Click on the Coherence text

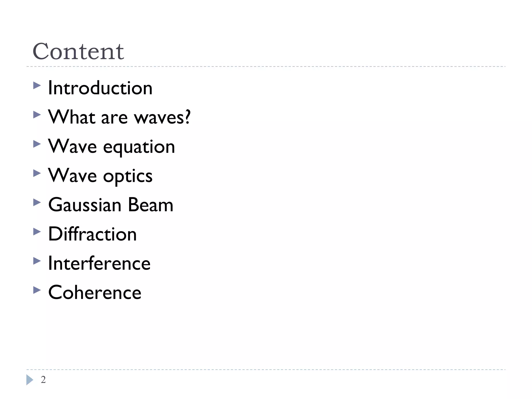click(95, 292)
